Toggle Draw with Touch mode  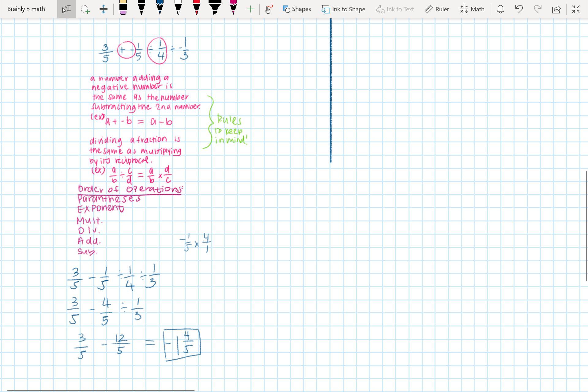coord(268,9)
